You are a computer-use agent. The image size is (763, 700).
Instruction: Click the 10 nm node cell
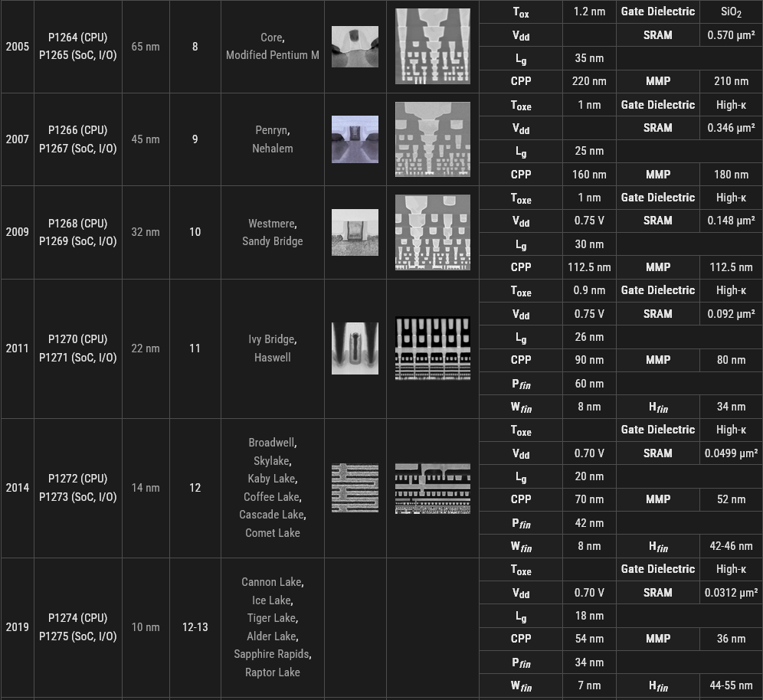click(146, 627)
